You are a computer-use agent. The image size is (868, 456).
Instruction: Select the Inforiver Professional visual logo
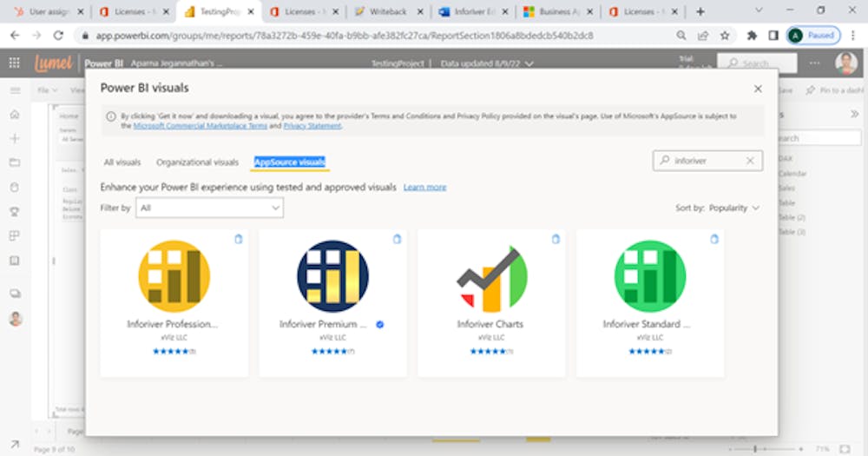174,276
